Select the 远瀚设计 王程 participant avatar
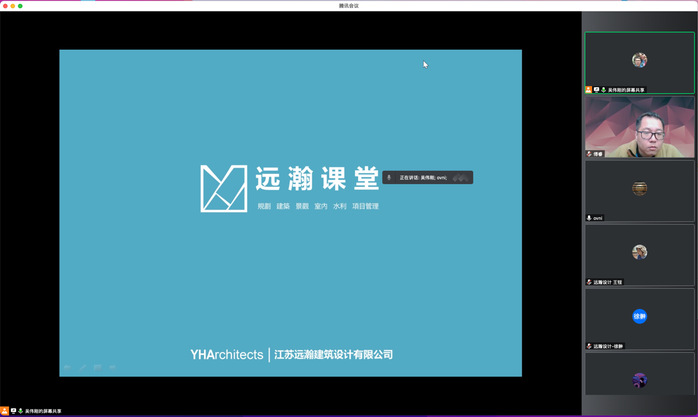 [x=639, y=253]
